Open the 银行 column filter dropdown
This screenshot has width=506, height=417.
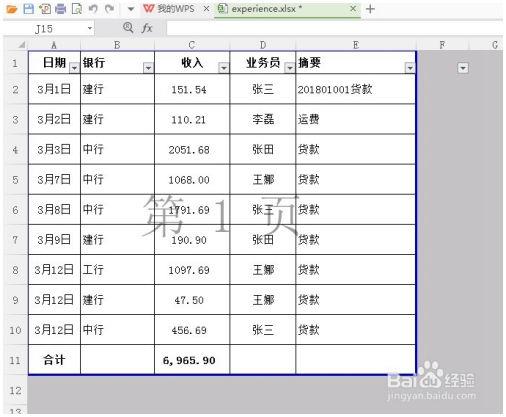[x=148, y=68]
